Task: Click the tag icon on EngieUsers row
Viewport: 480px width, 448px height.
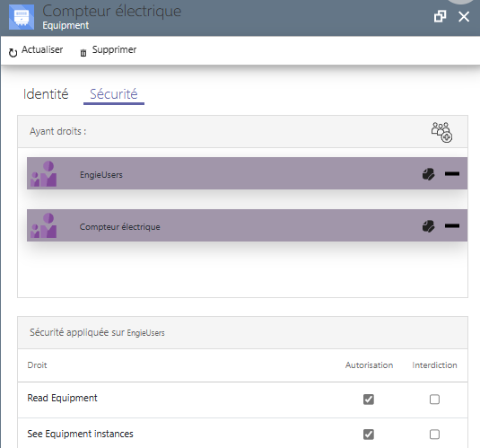Action: point(428,174)
